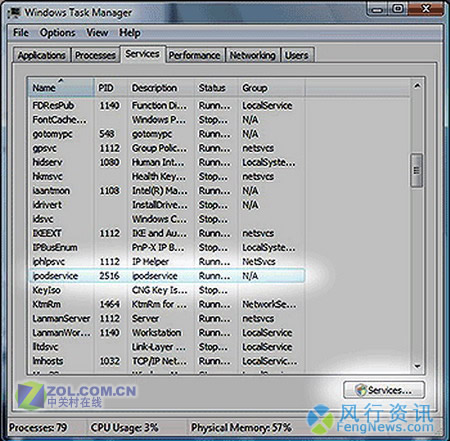The image size is (450, 441).
Task: Switch to the Networking tab
Action: tap(253, 55)
